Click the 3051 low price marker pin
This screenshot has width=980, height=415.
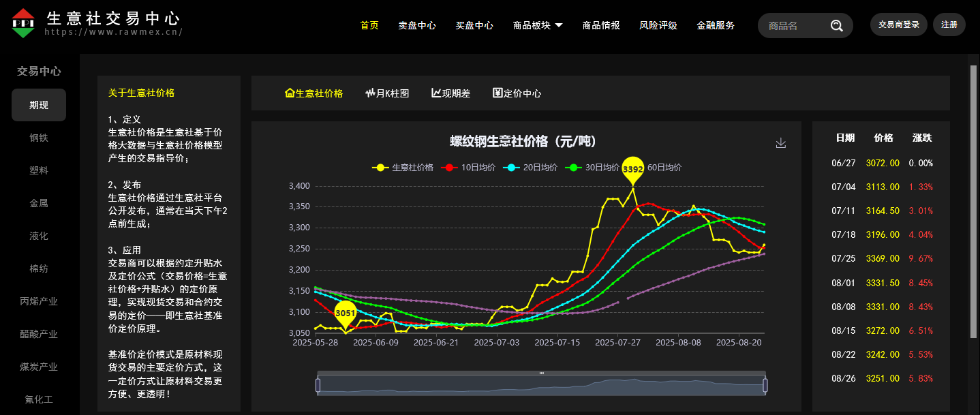pos(346,314)
